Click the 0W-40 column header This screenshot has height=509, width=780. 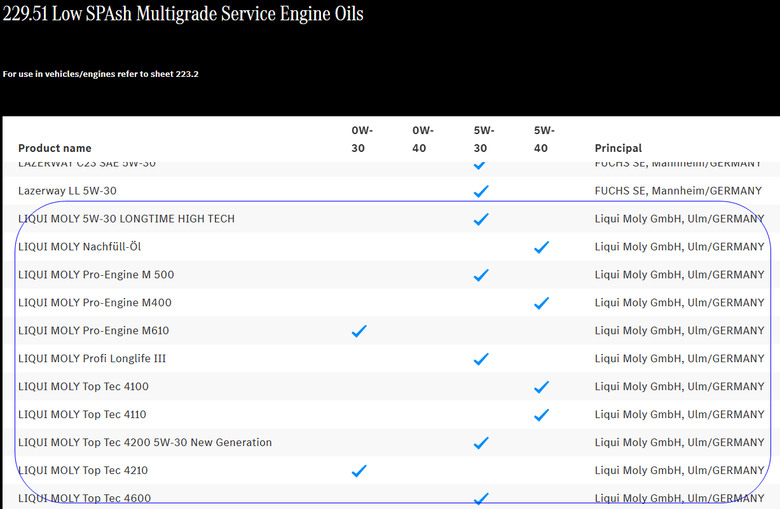(x=423, y=139)
